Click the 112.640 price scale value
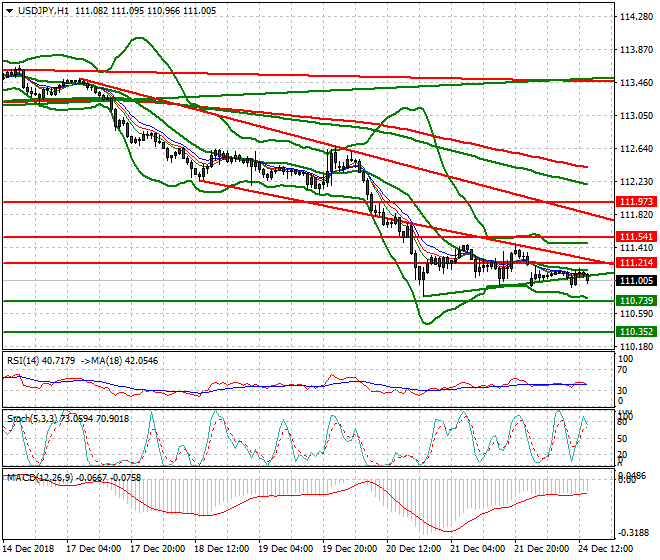Viewport: 660px width, 560px height. click(637, 148)
